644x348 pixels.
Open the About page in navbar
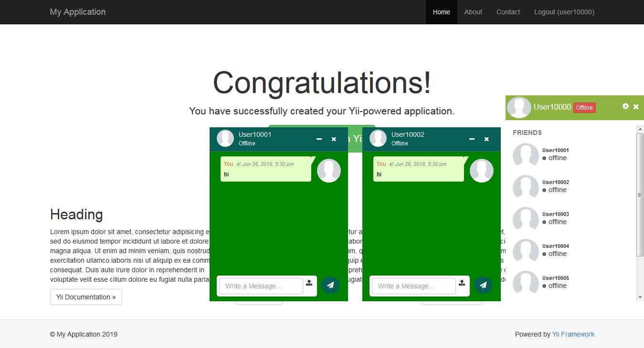click(x=473, y=12)
